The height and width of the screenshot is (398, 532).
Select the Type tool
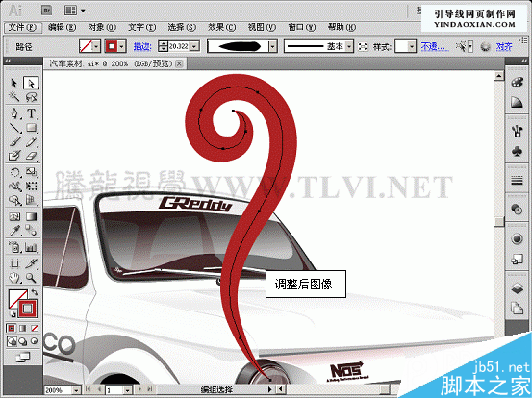31,113
